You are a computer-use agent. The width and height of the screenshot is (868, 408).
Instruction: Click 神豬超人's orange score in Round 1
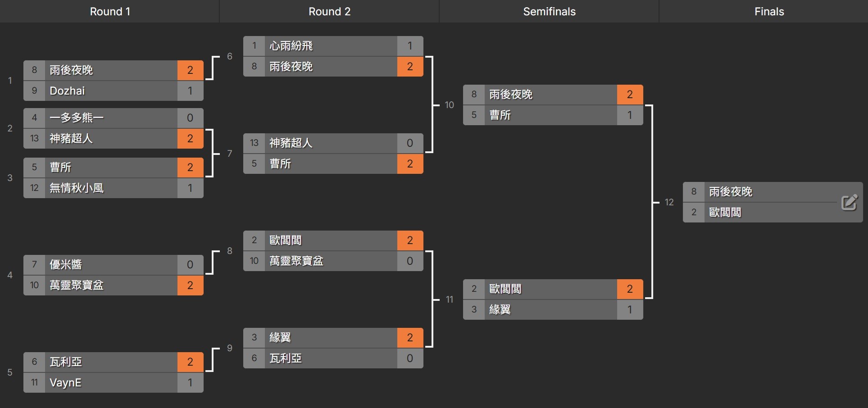190,139
